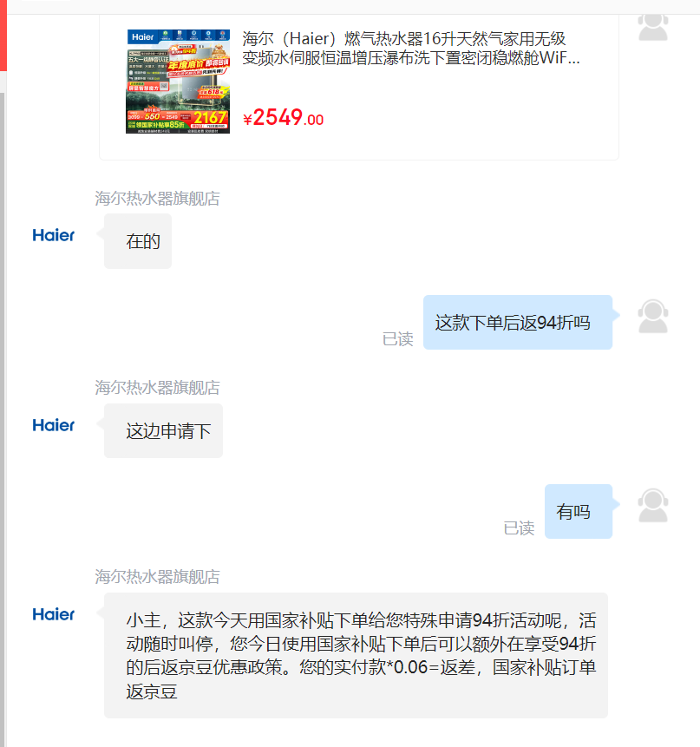Screen dimensions: 700x747
Task: Click customer avatar beside 这款下单后返94折吗
Action: click(x=653, y=317)
